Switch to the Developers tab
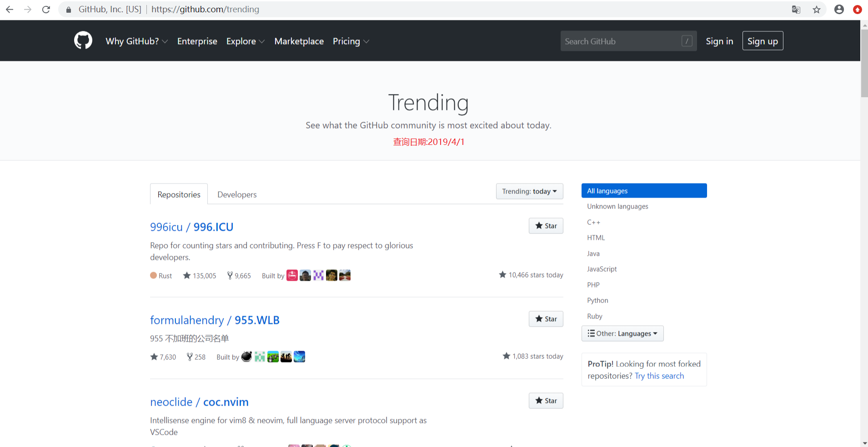 coord(237,194)
